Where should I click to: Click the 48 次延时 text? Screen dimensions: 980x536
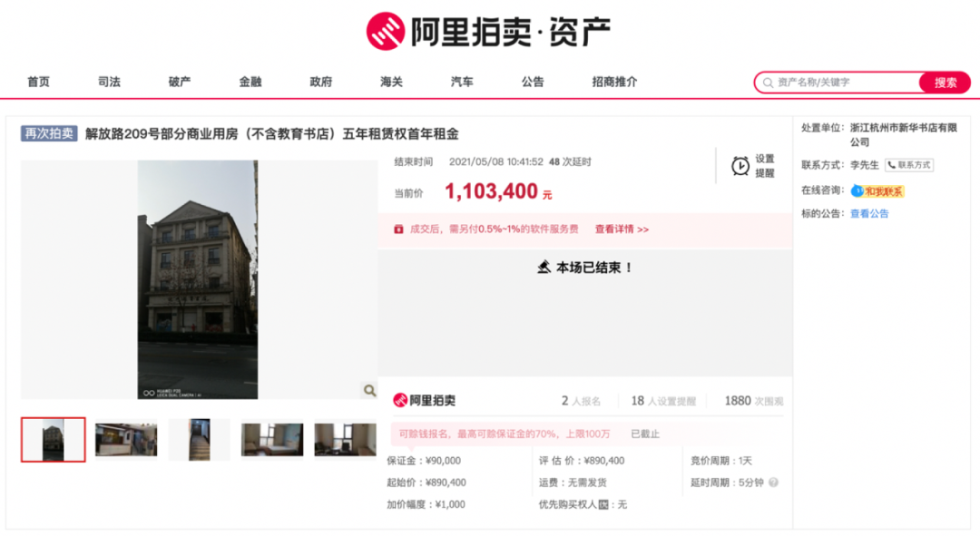pos(570,161)
